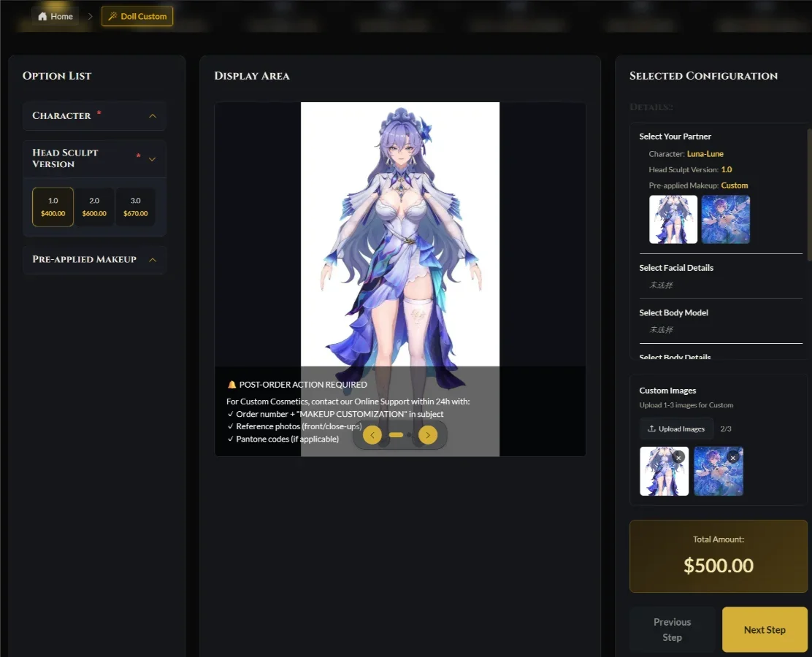Image resolution: width=812 pixels, height=657 pixels.
Task: Go back with the Previous Step button
Action: pos(671,629)
